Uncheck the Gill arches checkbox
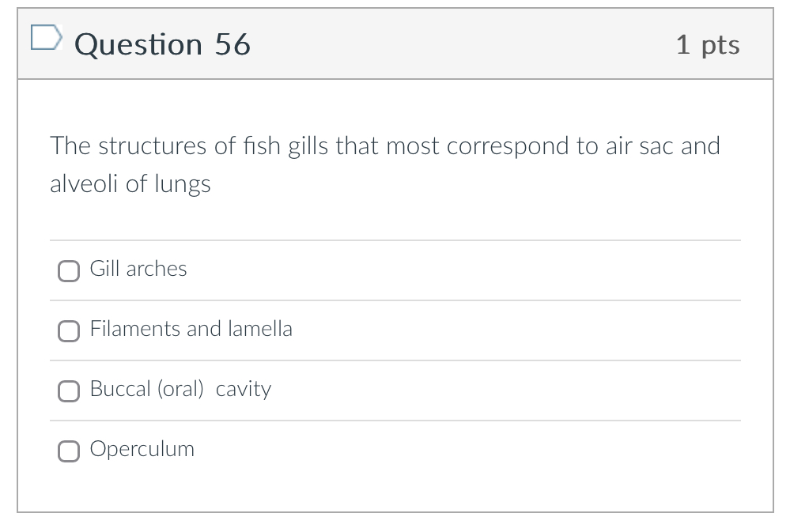Screen dimensions: 790x532 click(69, 271)
